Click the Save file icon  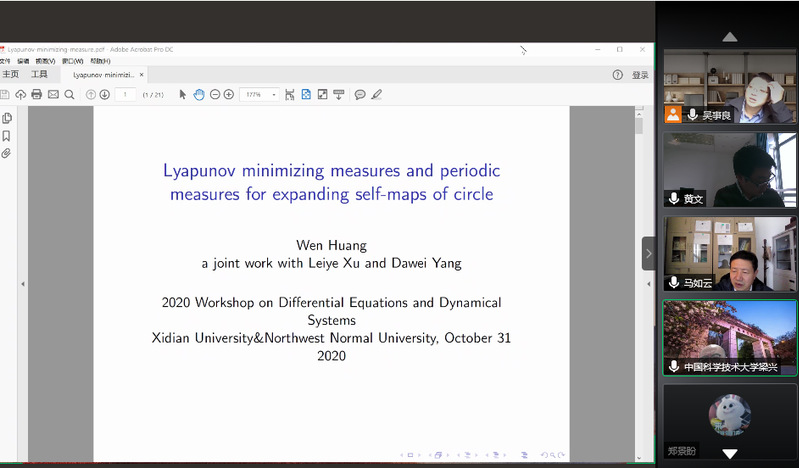click(5, 95)
